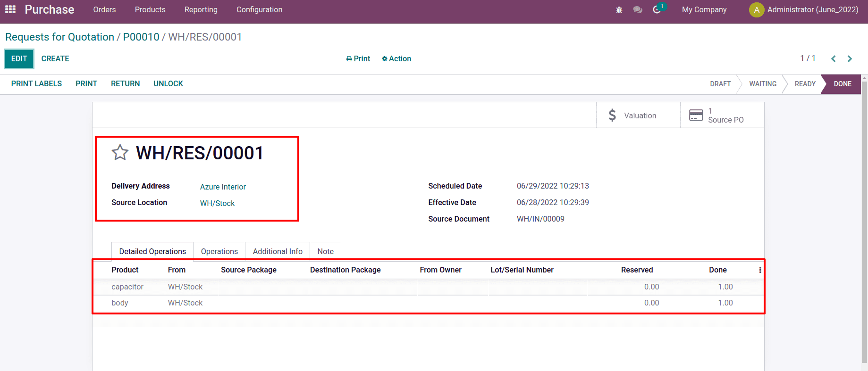
Task: Sort by Source Package column header
Action: point(249,270)
